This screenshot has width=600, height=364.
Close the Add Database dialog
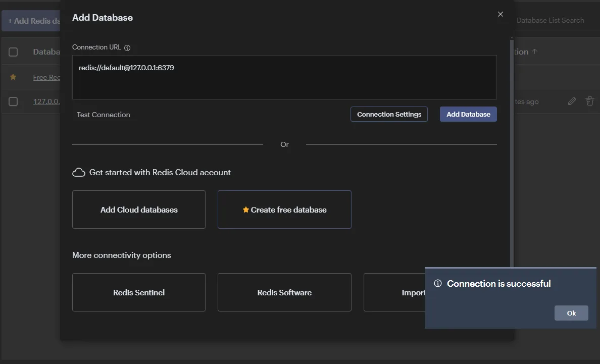coord(500,14)
